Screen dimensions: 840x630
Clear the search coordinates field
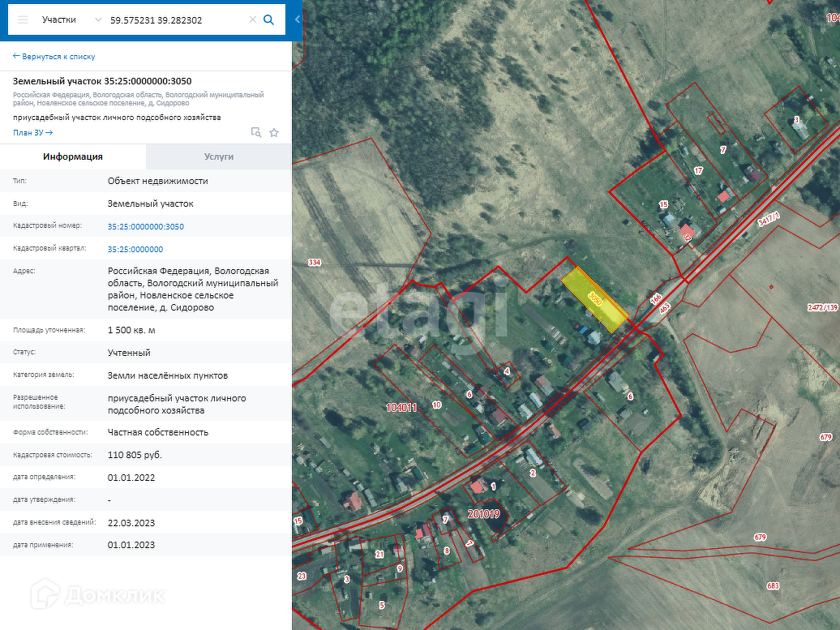[252, 19]
